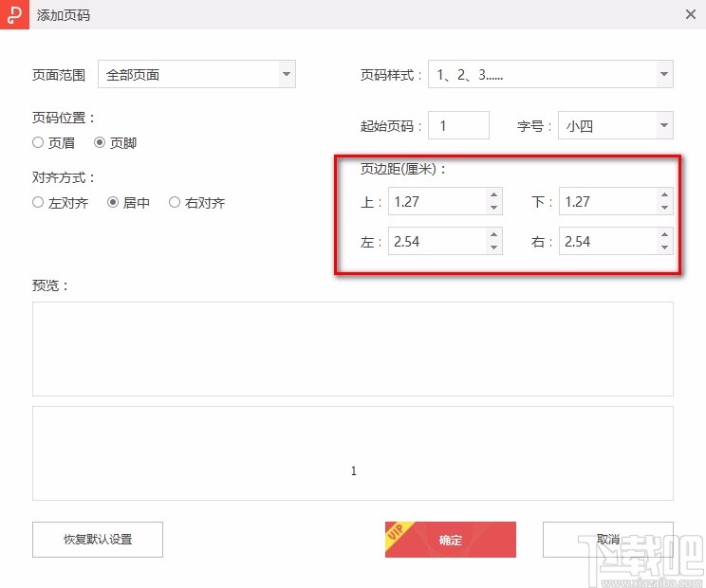Close the 添加页码 dialog
This screenshot has width=706, height=588.
[690, 15]
